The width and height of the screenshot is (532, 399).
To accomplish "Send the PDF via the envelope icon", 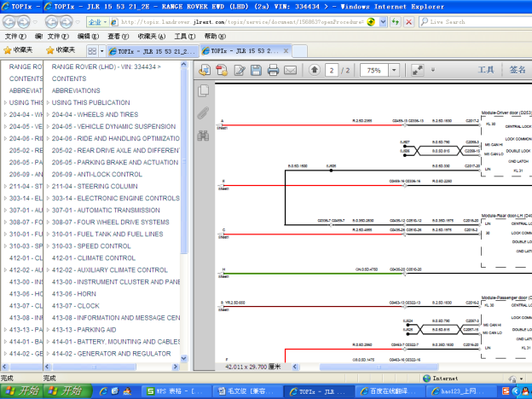I will [290, 70].
